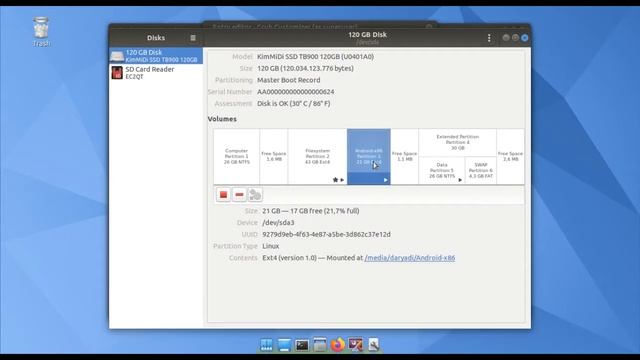Open the file manager window icon in dock
Screen dimensions: 640x360
320,345
